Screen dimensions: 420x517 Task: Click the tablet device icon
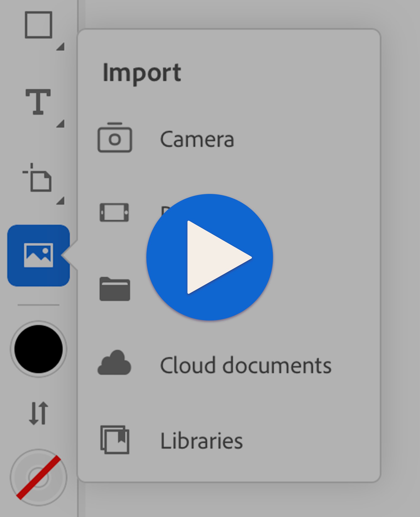[114, 213]
